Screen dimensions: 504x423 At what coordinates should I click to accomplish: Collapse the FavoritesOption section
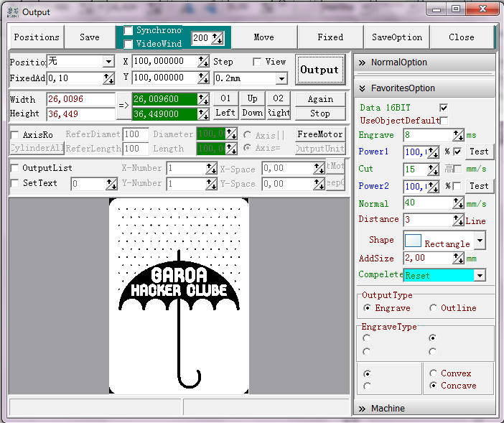pos(424,88)
